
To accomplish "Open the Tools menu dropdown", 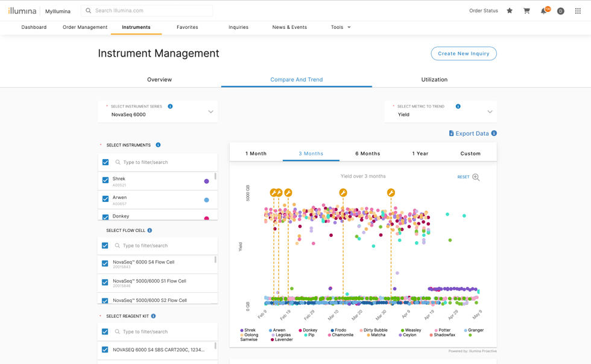I will 341,27.
